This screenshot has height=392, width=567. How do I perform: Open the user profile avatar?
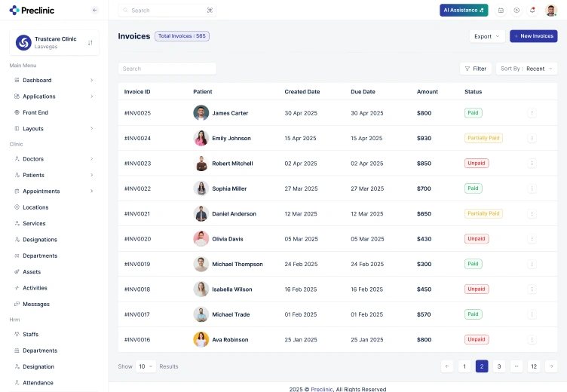[551, 10]
